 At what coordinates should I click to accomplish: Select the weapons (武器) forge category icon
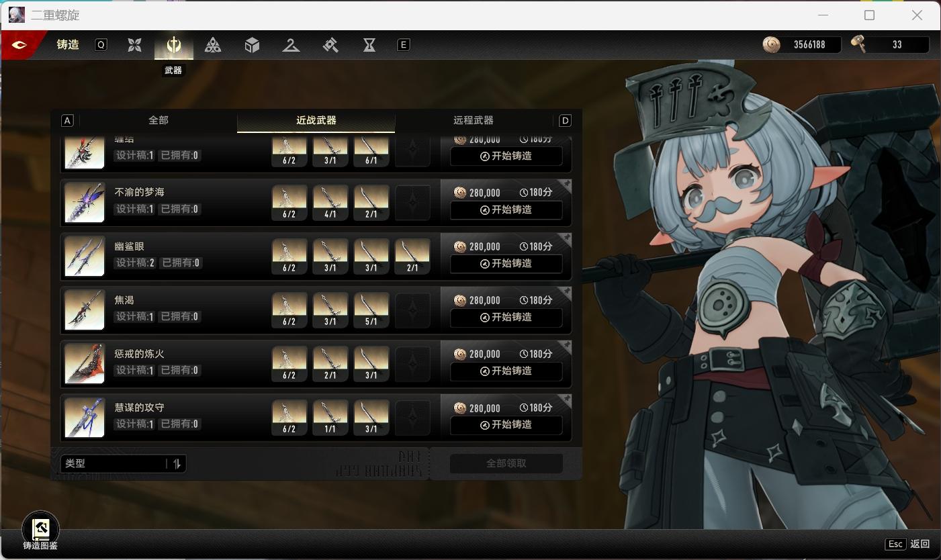pyautogui.click(x=174, y=45)
